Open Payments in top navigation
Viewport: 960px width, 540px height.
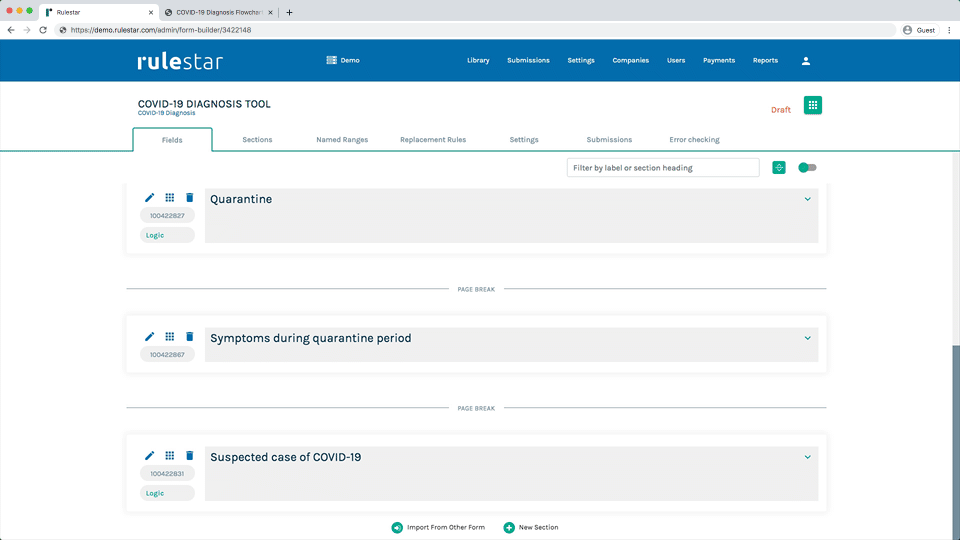pos(719,61)
